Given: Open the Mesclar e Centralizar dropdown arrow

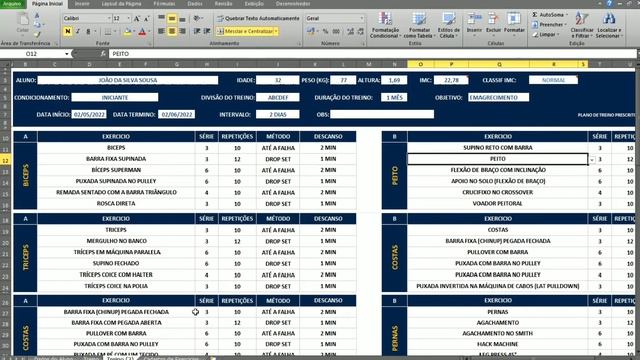Looking at the screenshot, I should tap(276, 31).
